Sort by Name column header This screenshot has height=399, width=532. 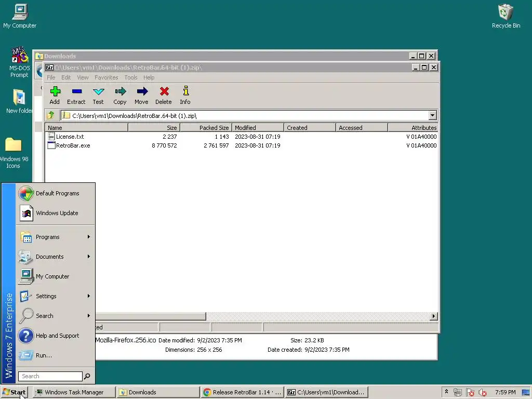click(x=87, y=128)
